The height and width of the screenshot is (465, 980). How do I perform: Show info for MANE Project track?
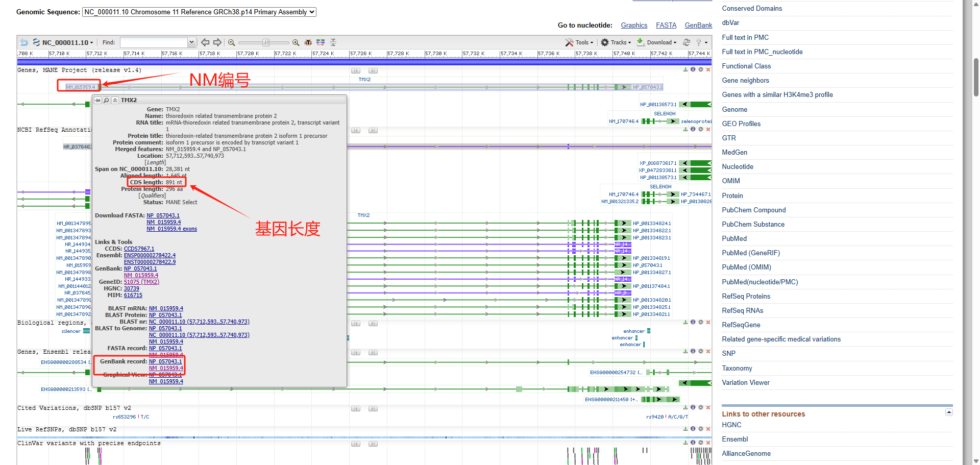tap(693, 69)
